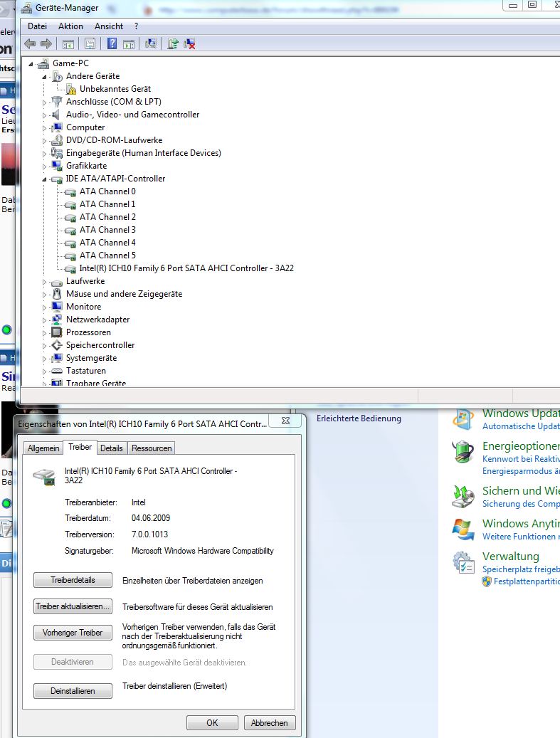Select Intel(R) ICH10 SATA AHCI Controller entry
Screen dimensions: 560x738
click(186, 268)
